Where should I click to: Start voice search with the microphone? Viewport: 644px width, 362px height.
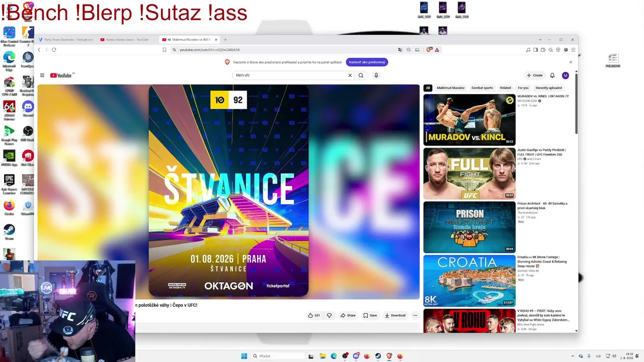pyautogui.click(x=376, y=75)
